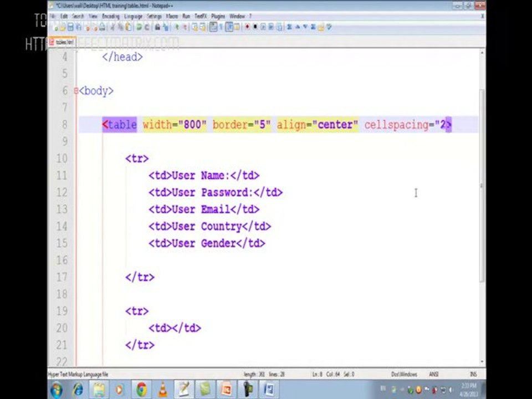Toggle show all characters icon
Viewport: 532px width, 399px height.
pos(221,27)
